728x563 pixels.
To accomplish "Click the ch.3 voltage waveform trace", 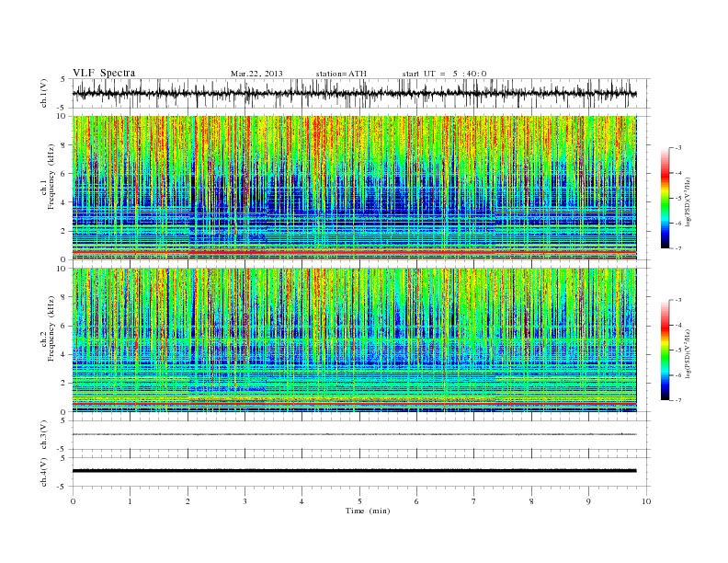I will [x=354, y=434].
